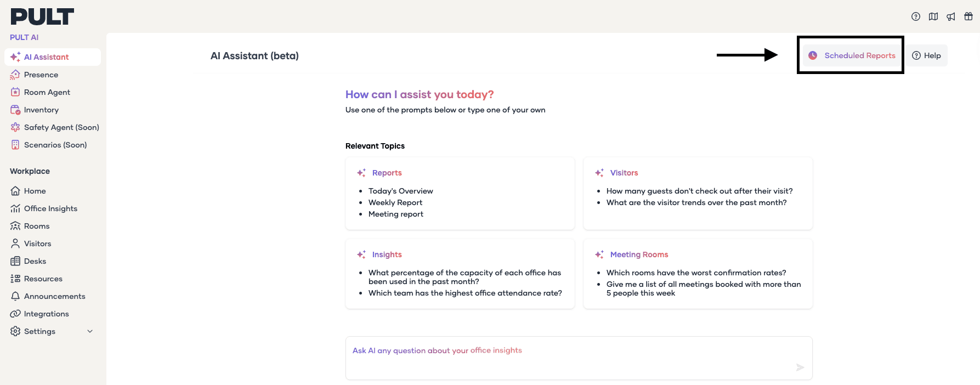Click the Reports card heading
The width and height of the screenshot is (980, 385).
point(387,173)
